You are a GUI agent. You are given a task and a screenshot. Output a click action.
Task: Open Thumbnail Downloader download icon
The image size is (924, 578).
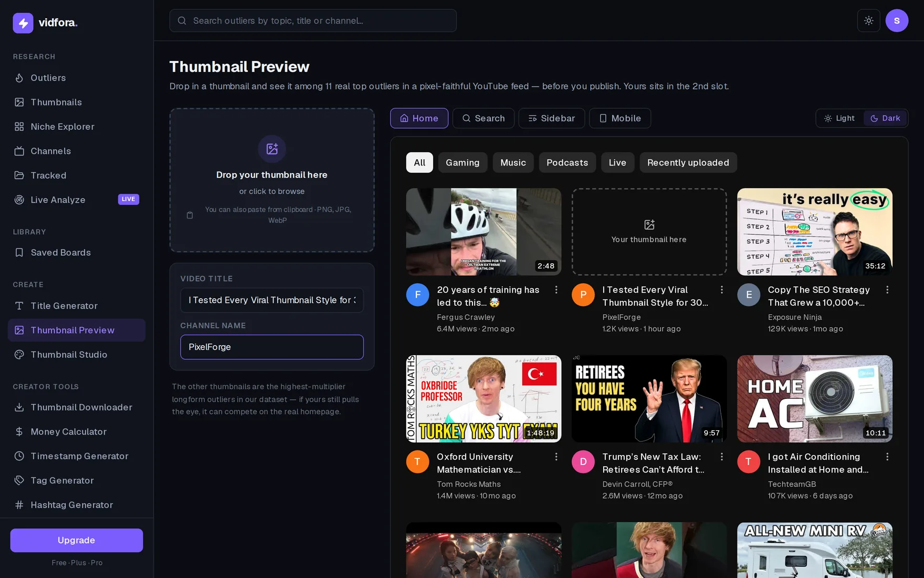[x=19, y=407]
